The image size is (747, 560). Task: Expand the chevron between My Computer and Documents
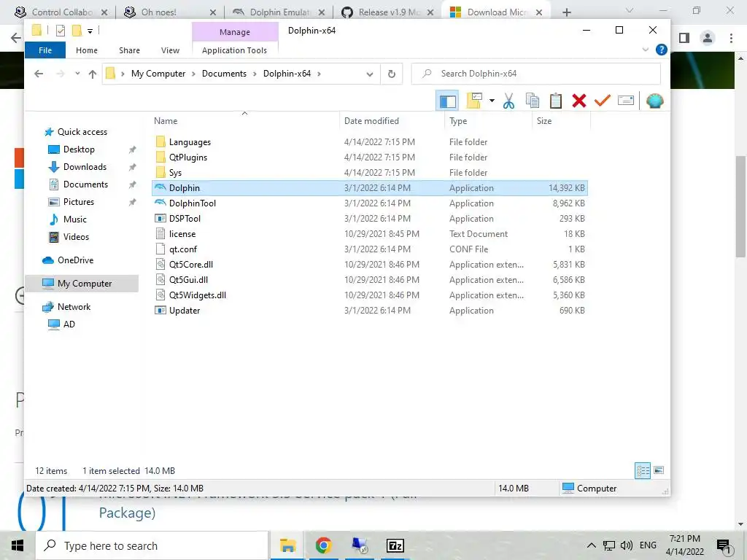[193, 74]
